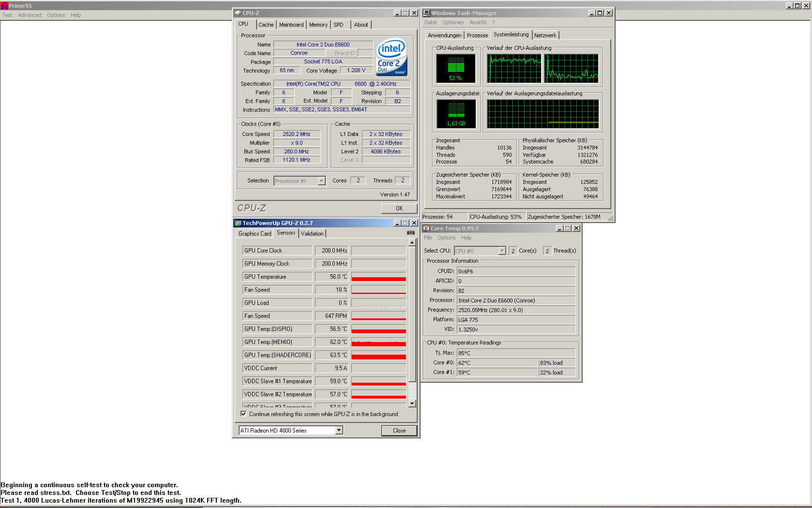Click the Prime95 title bar icon
812x508 pixels.
tap(4, 6)
